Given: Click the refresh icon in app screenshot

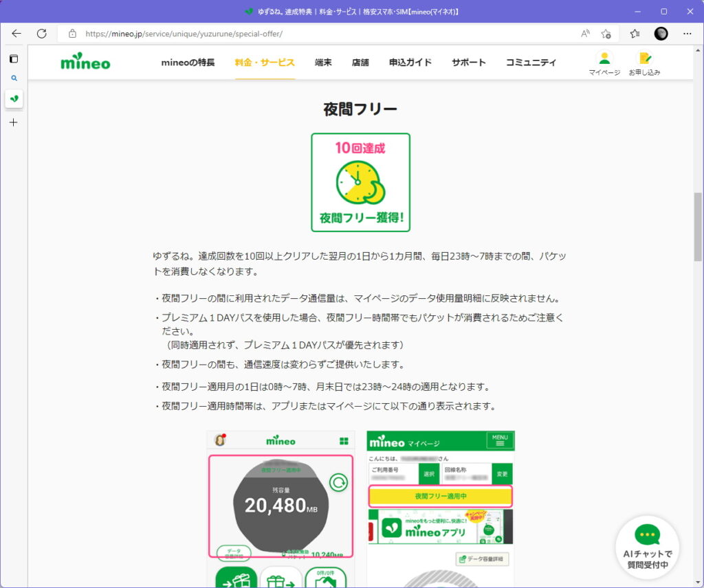Looking at the screenshot, I should 338,483.
